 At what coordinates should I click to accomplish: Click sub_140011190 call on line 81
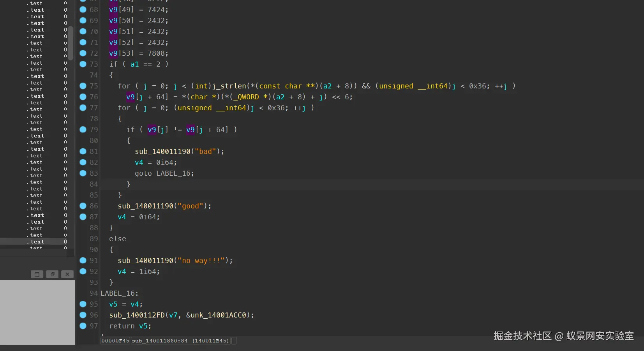(x=162, y=151)
